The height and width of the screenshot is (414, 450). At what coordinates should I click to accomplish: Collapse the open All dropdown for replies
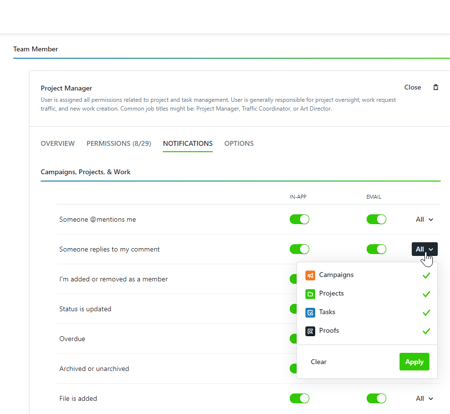click(424, 249)
